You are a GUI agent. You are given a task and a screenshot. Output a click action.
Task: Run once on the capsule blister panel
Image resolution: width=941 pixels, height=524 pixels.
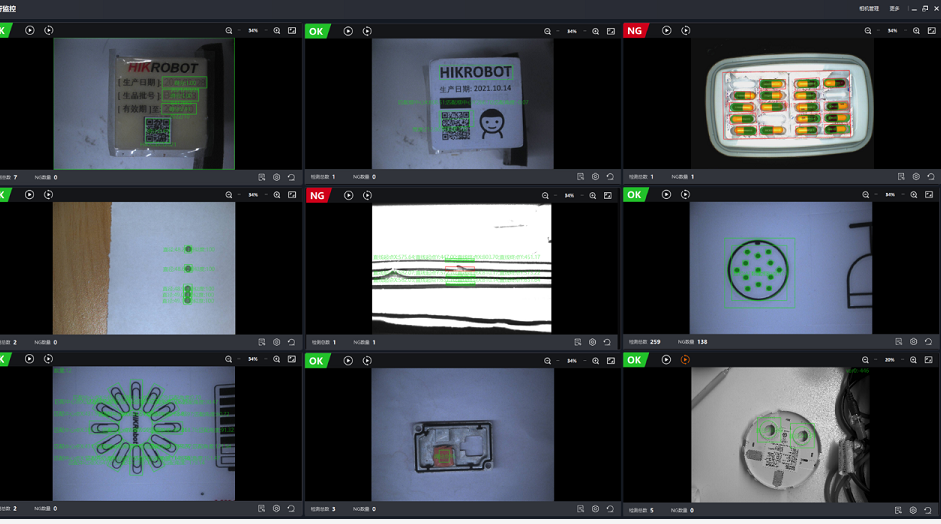click(x=667, y=31)
